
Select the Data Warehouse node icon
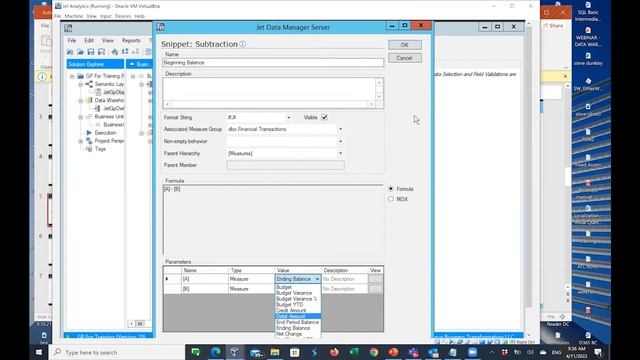[x=89, y=100]
